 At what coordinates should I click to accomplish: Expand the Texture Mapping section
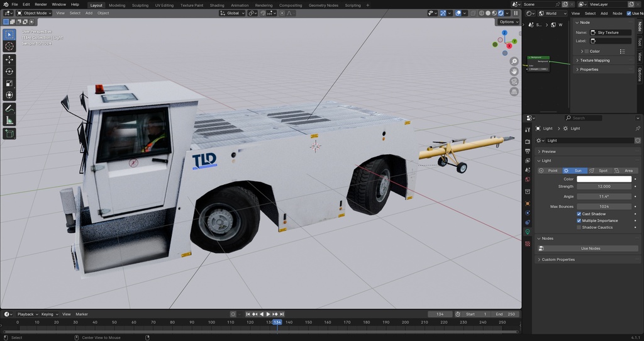(x=594, y=60)
